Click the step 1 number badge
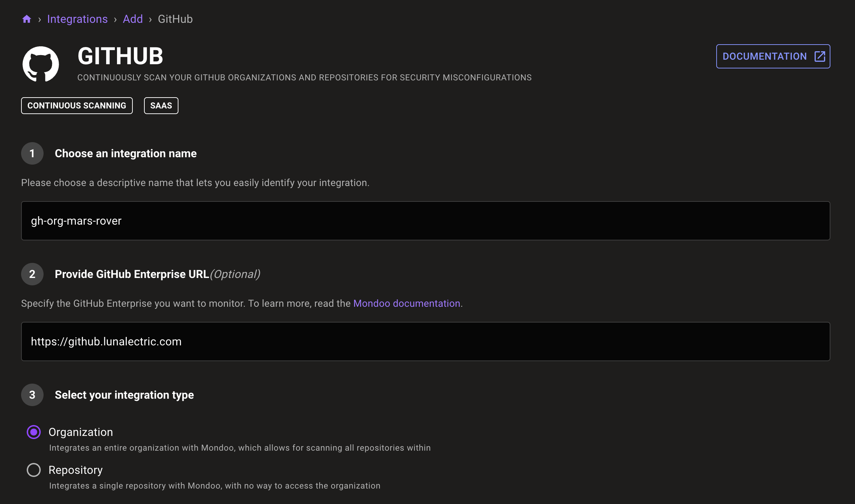 coord(32,153)
